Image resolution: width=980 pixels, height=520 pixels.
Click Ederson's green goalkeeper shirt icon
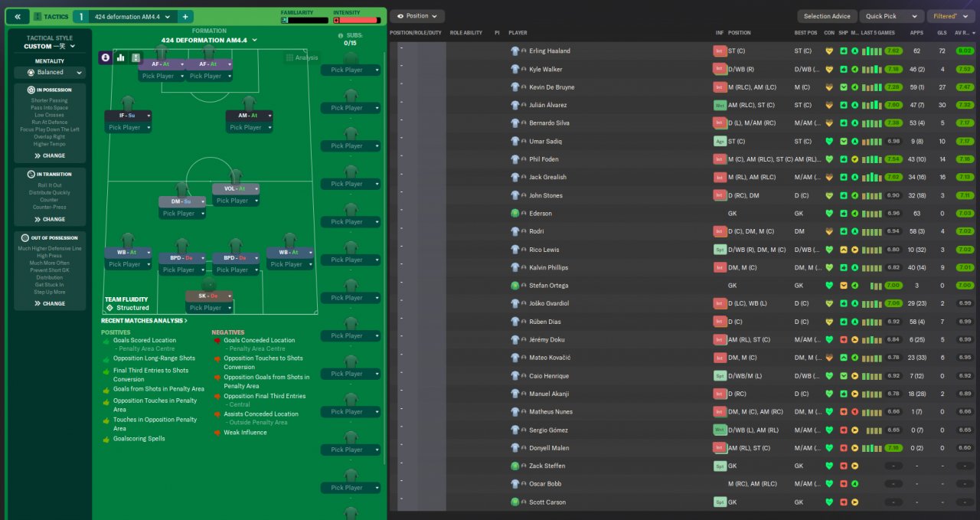(x=515, y=214)
